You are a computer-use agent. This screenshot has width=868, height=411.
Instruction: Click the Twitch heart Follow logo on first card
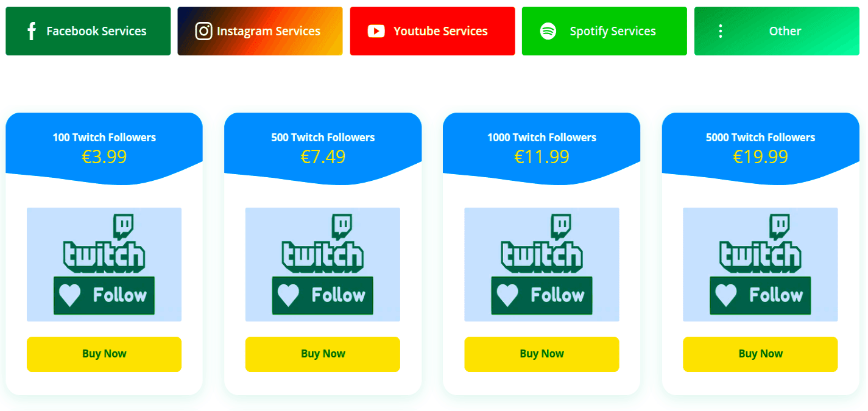104,295
